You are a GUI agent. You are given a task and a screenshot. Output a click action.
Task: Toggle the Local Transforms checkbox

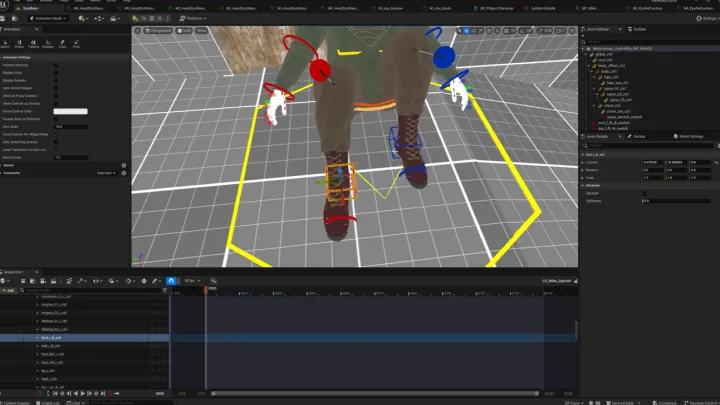(x=56, y=150)
